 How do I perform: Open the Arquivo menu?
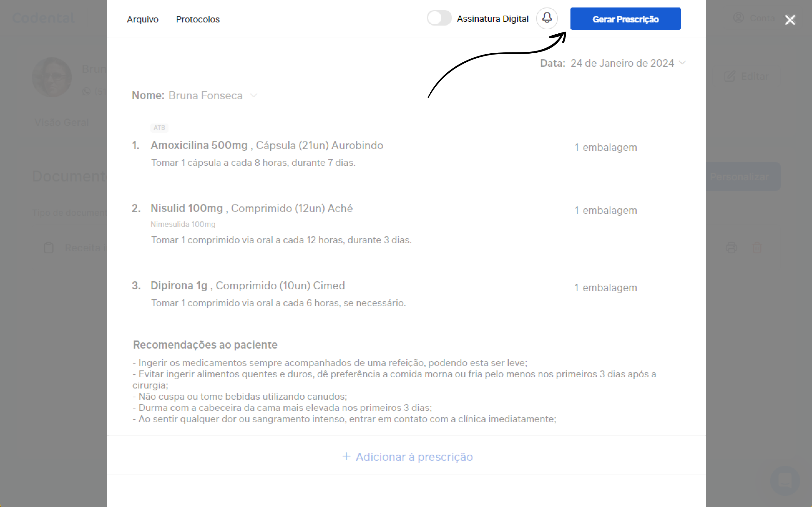coord(143,19)
